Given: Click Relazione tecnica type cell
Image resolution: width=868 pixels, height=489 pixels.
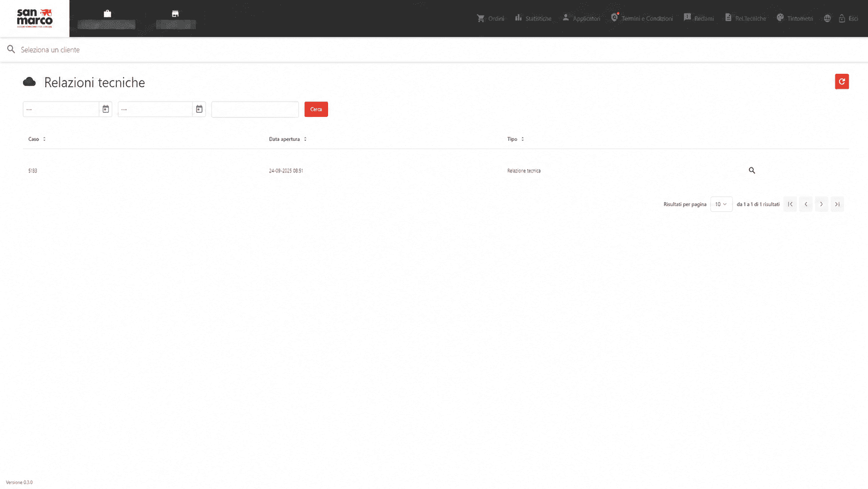Looking at the screenshot, I should coord(524,170).
